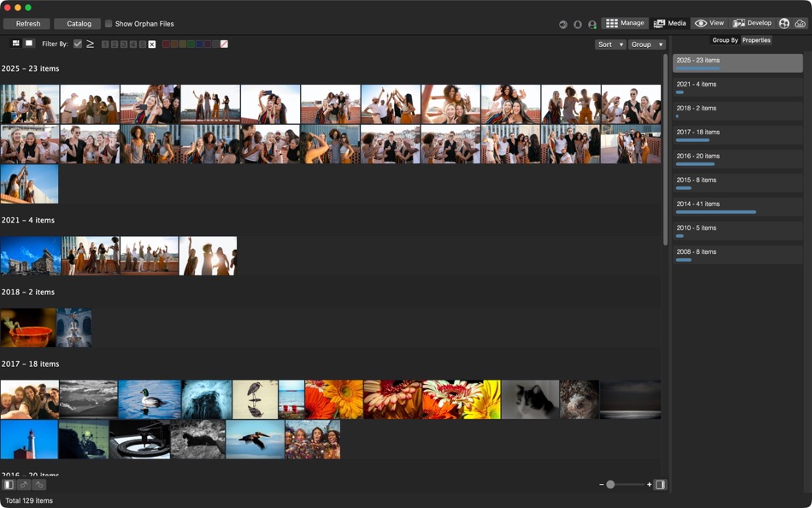Image resolution: width=812 pixels, height=508 pixels.
Task: Open the notifications bell icon
Action: pyautogui.click(x=578, y=23)
